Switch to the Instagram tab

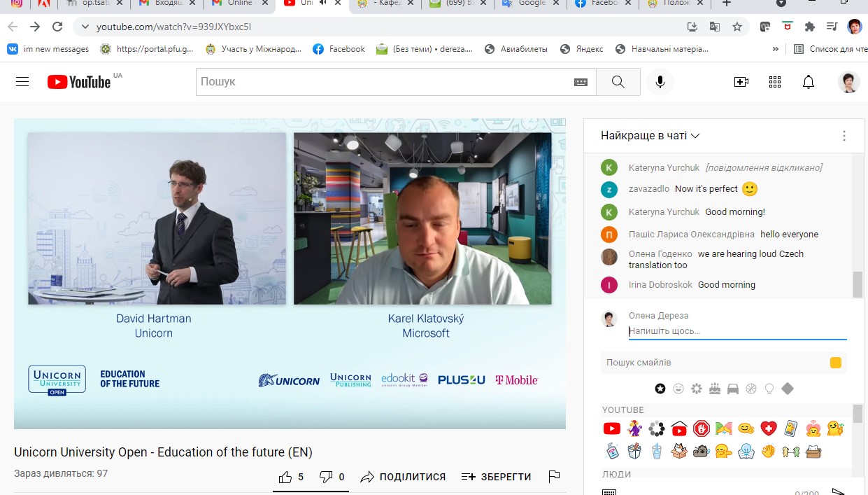tap(17, 4)
